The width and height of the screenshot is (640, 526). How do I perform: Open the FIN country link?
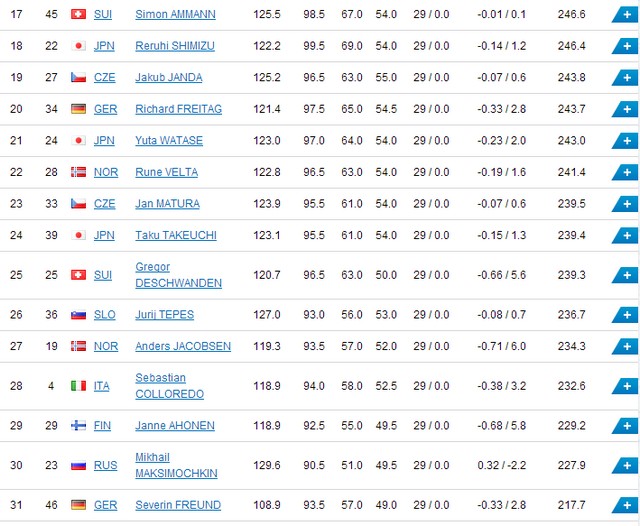click(x=102, y=425)
